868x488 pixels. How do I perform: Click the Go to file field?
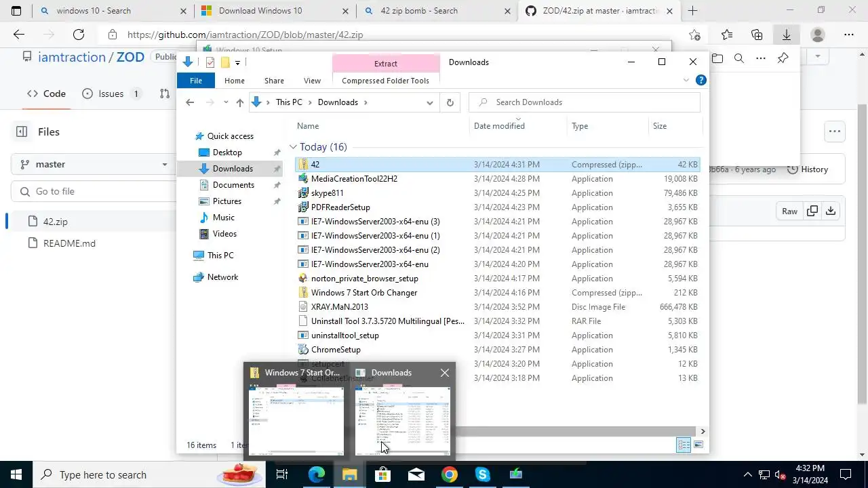point(94,192)
